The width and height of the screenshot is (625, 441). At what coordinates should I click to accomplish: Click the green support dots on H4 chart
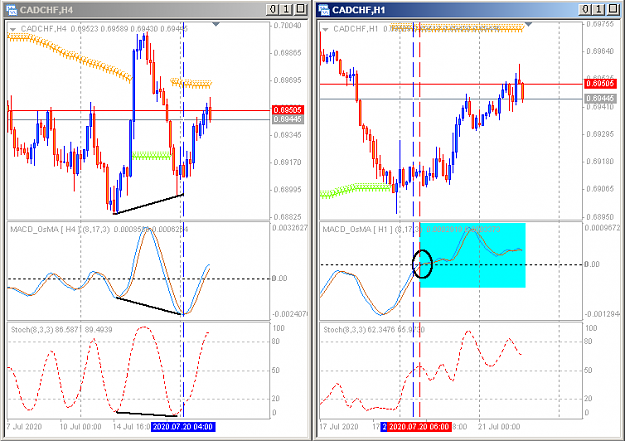(x=151, y=156)
